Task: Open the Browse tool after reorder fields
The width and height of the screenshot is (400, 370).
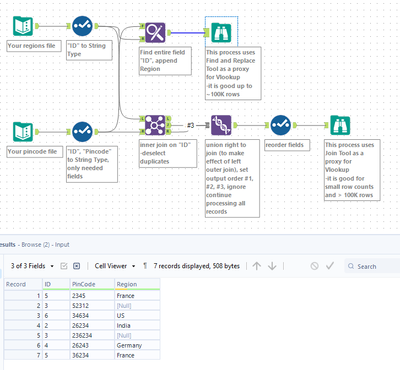Action: (340, 125)
